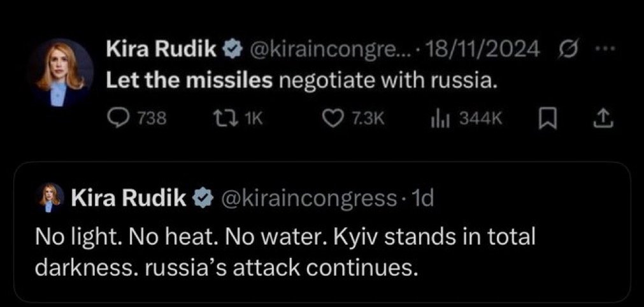Click the 1d timestamp on quoted tweet
This screenshot has height=307, width=644.
[x=423, y=199]
